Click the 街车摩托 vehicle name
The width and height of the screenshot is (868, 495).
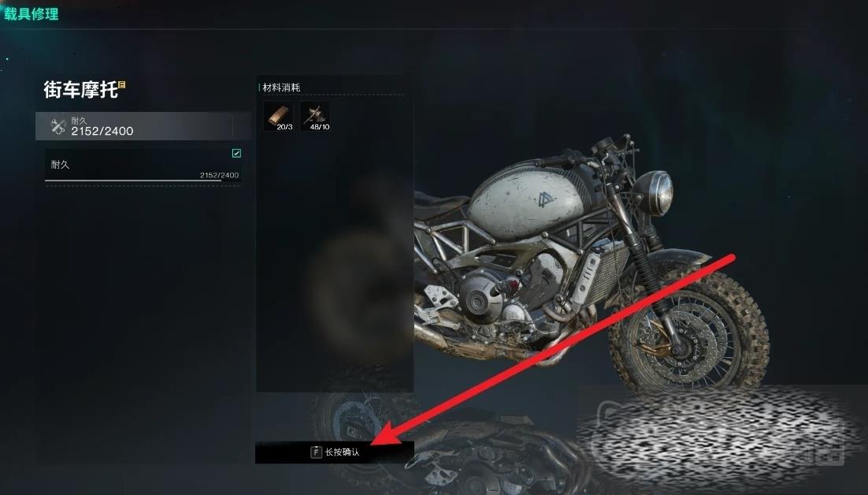tap(81, 90)
